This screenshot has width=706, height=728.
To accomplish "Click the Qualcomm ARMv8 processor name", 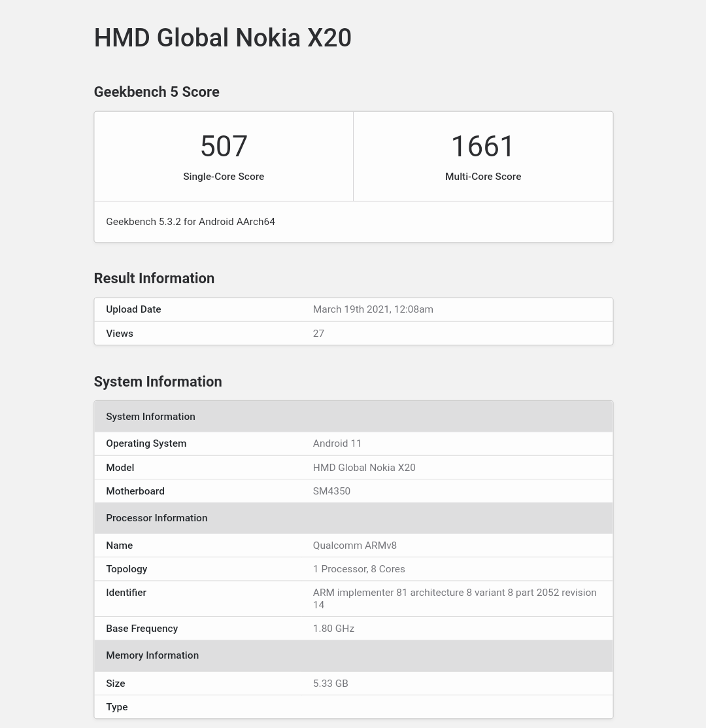I will 354,546.
